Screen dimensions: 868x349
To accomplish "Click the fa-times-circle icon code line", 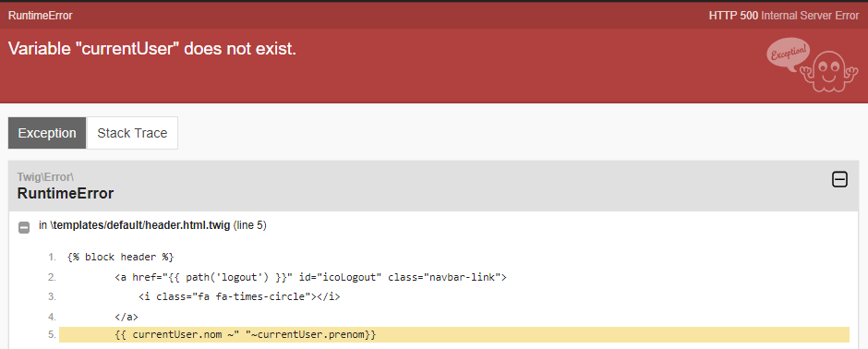I will click(239, 297).
